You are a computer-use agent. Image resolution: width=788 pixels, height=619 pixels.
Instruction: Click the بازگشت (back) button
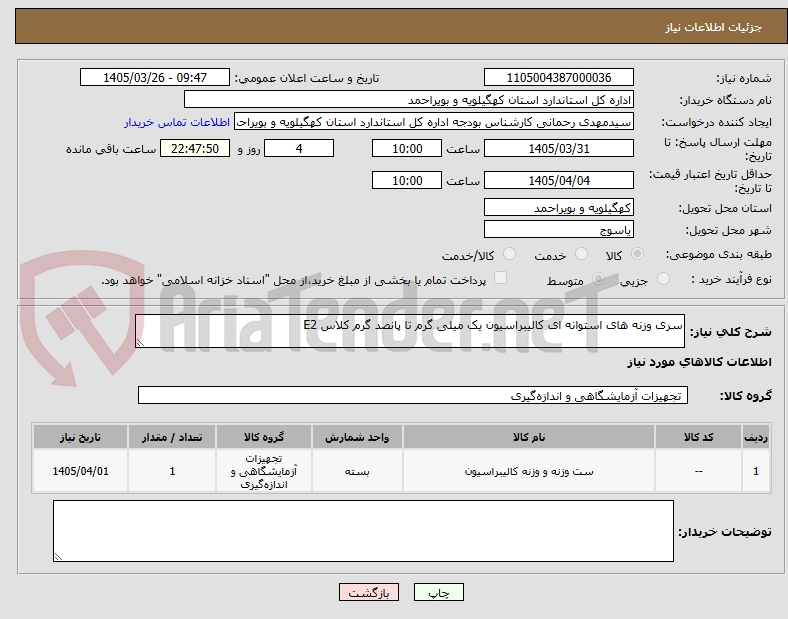[x=369, y=592]
